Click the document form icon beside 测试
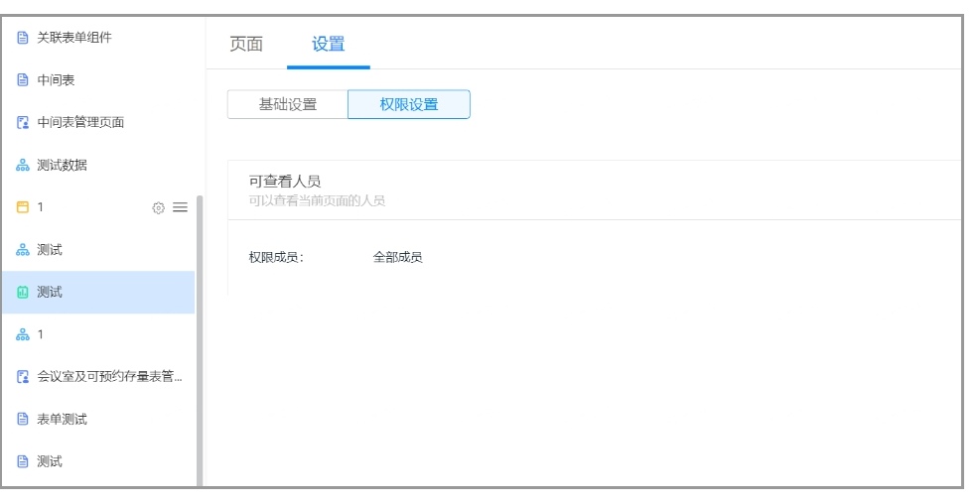 click(23, 461)
